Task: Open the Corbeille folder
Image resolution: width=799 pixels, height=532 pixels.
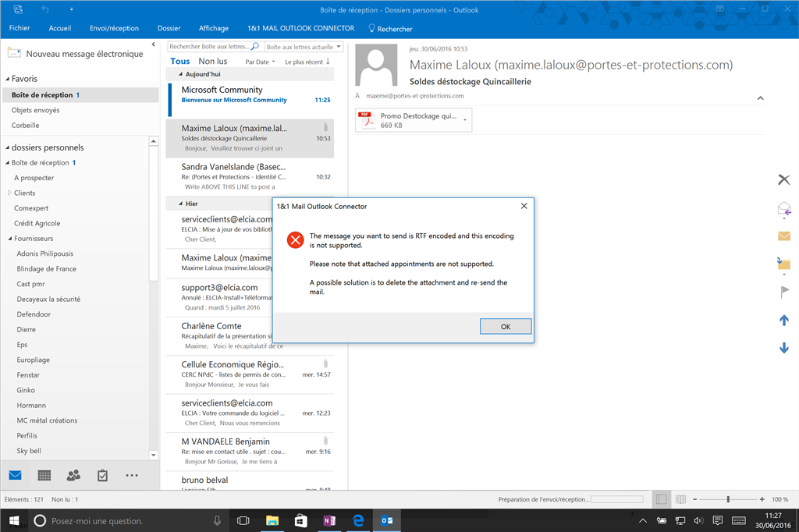Action: click(26, 126)
